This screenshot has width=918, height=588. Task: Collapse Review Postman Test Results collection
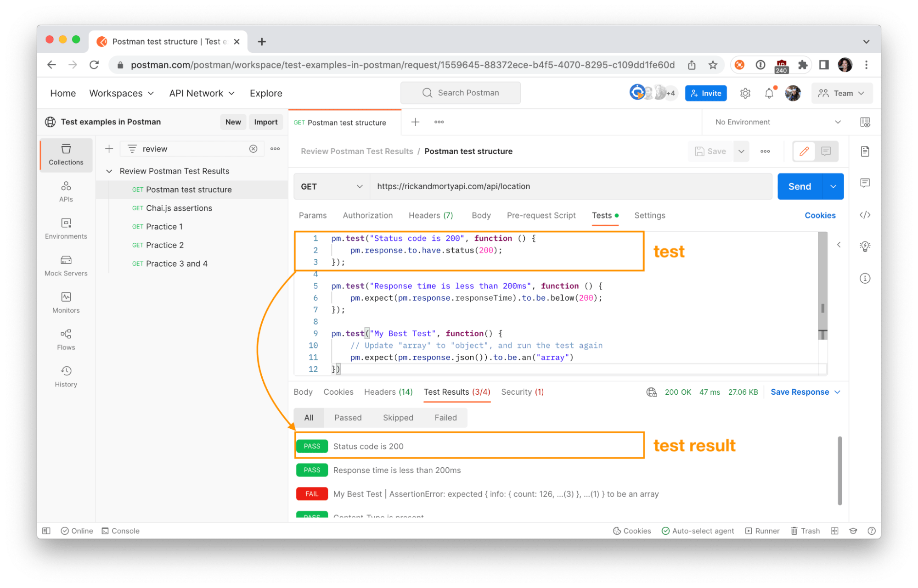tap(109, 171)
